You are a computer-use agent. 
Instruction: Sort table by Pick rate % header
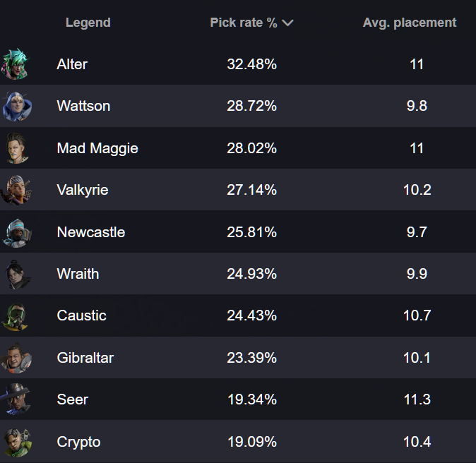click(x=244, y=23)
